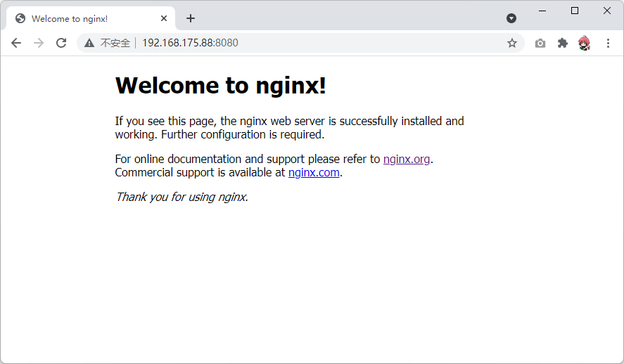Click the forward navigation arrow

point(39,43)
